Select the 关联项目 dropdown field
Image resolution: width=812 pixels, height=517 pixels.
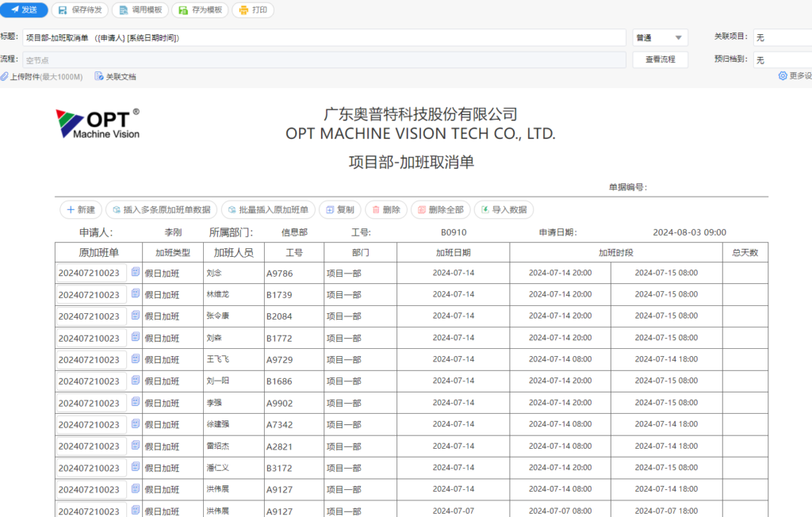point(781,37)
